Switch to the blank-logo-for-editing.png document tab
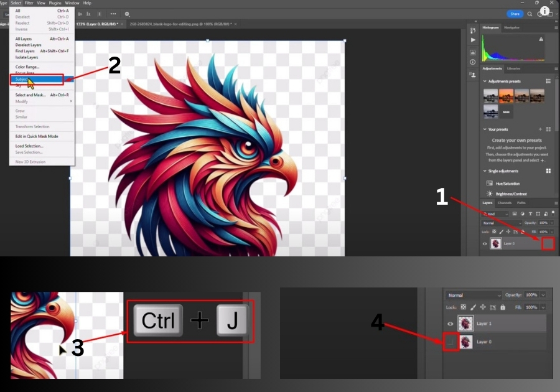560x392 pixels. click(180, 24)
